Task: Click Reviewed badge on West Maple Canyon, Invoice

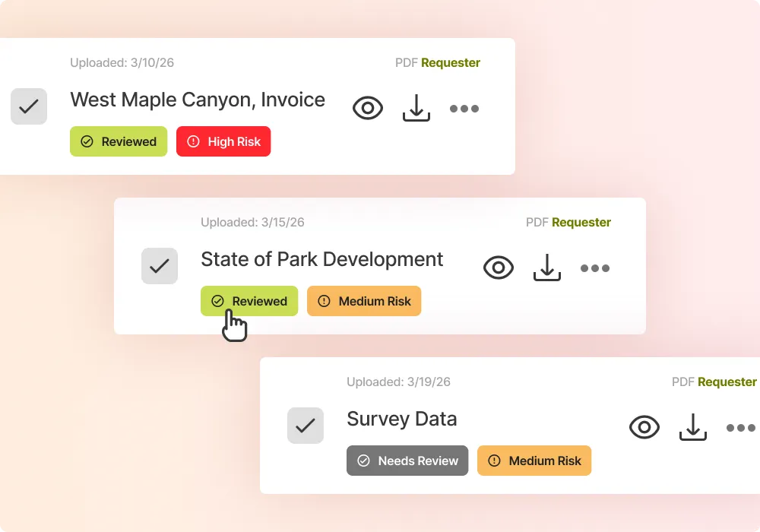Action: 119,141
